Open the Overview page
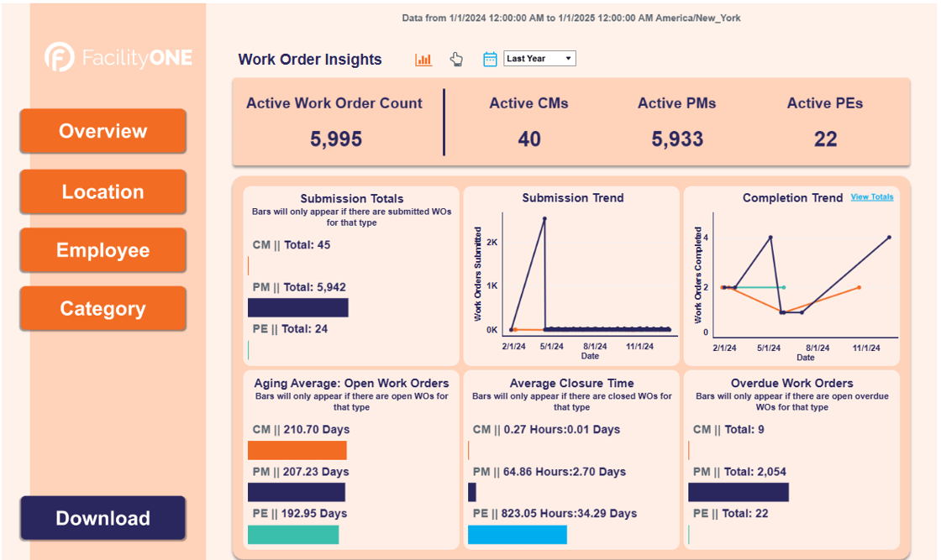Viewport: 941px width, 560px height. 103,131
